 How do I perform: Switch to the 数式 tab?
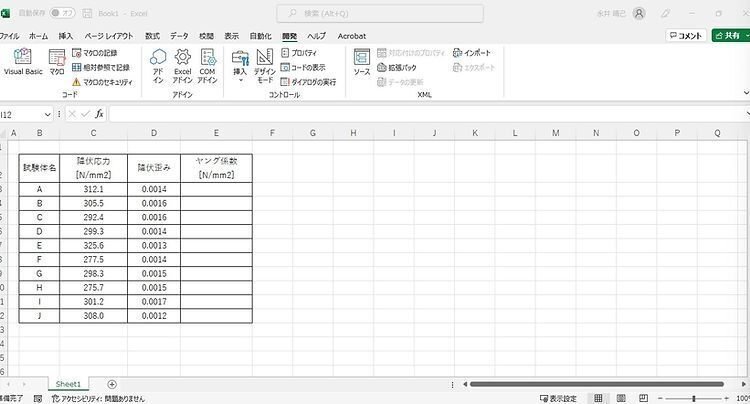[x=152, y=36]
